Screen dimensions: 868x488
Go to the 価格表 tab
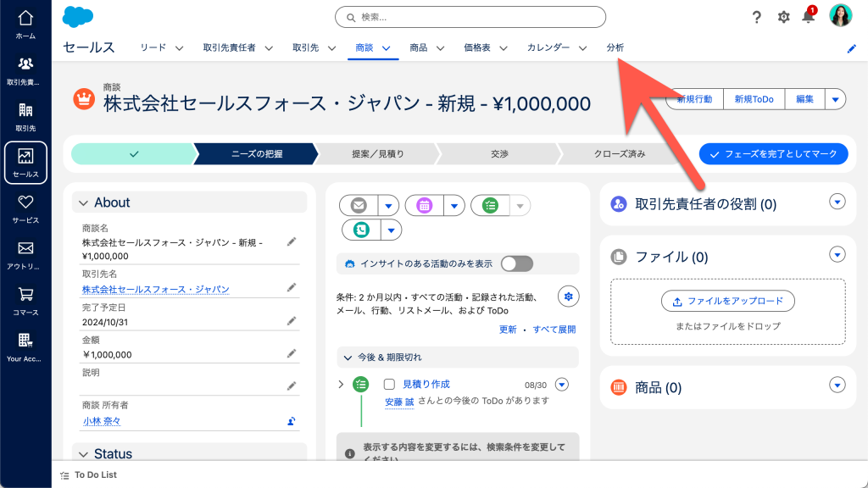coord(477,47)
